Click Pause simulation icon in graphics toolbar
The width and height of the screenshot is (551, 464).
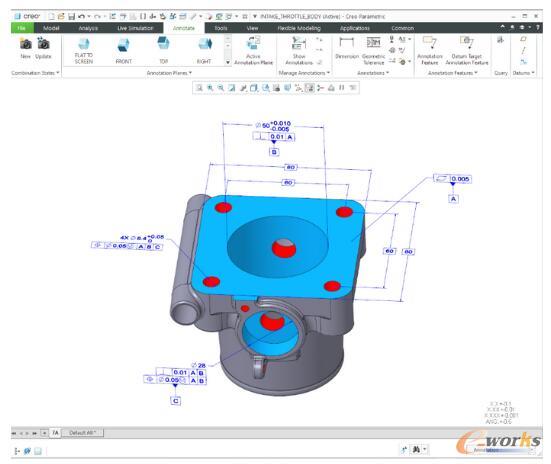tap(342, 88)
